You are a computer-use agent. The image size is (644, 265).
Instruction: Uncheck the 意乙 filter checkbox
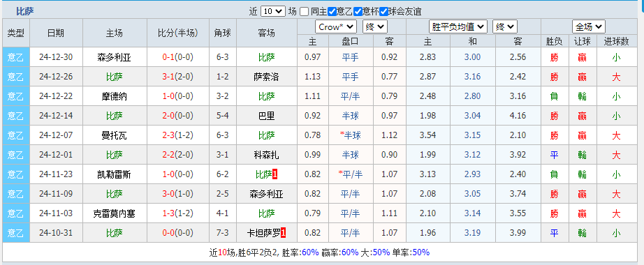(332, 11)
